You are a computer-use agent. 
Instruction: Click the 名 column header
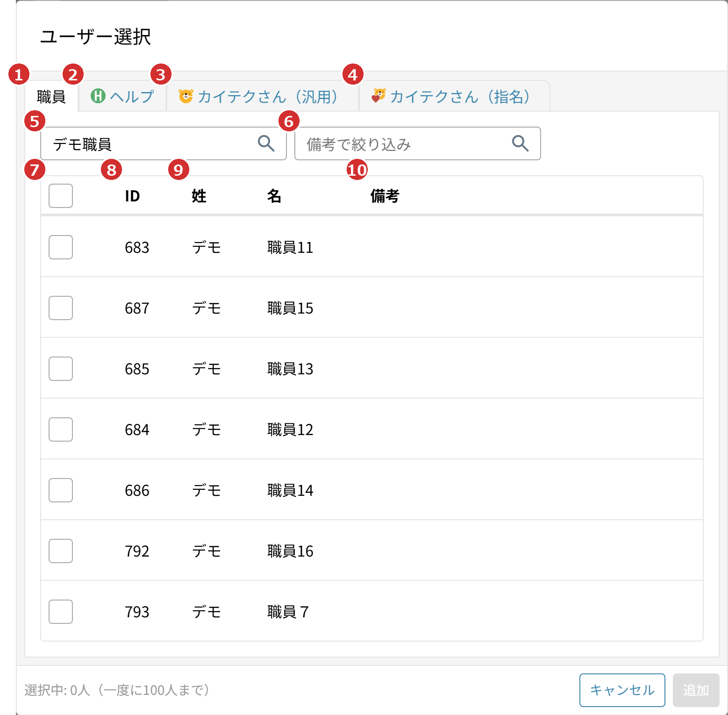[274, 196]
